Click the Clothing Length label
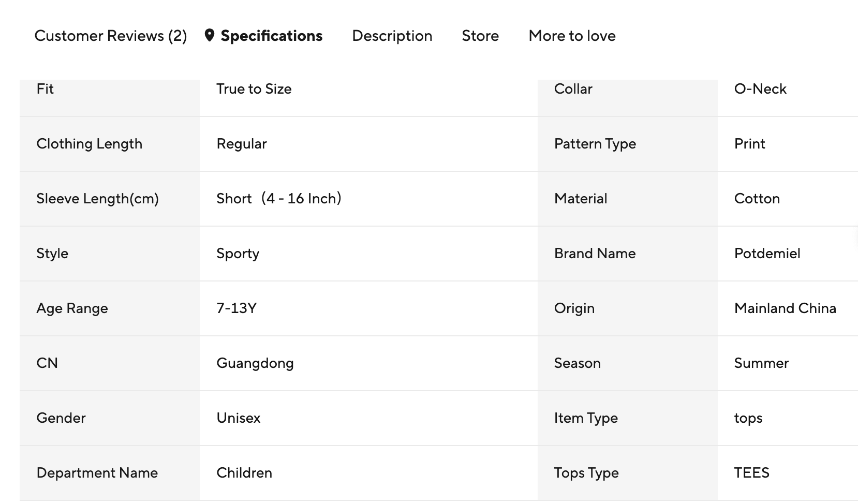The height and width of the screenshot is (504, 858). [x=89, y=144]
